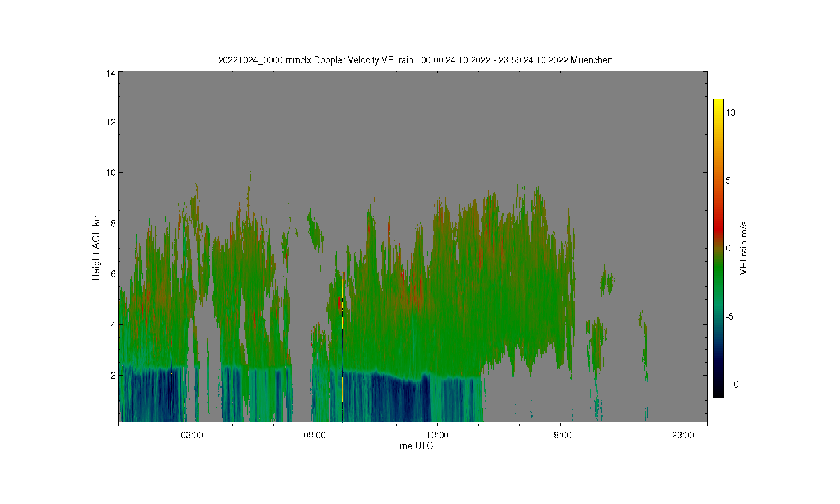Viewport: 840px width, 504px height.
Task: Click the colorbar value -10
Action: click(x=732, y=384)
